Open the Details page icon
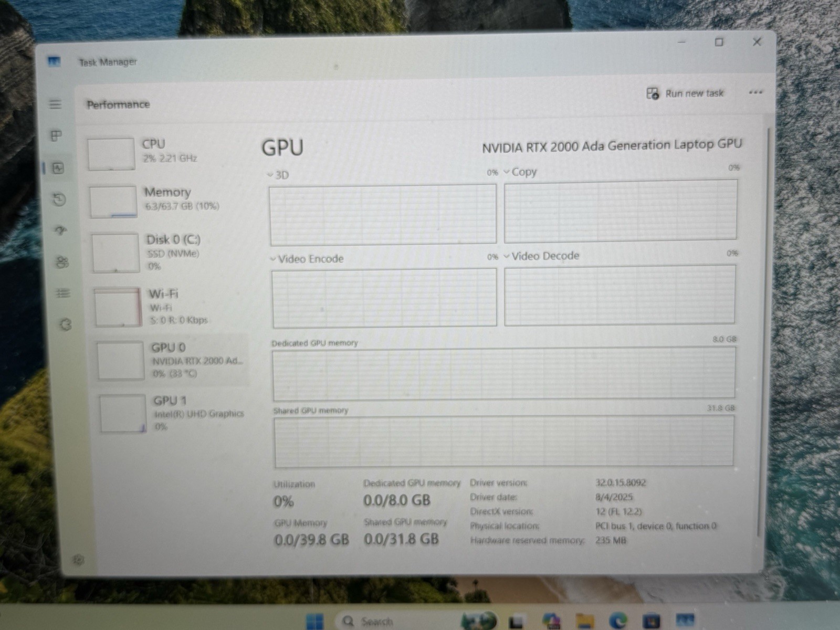Image resolution: width=840 pixels, height=630 pixels. tap(63, 293)
